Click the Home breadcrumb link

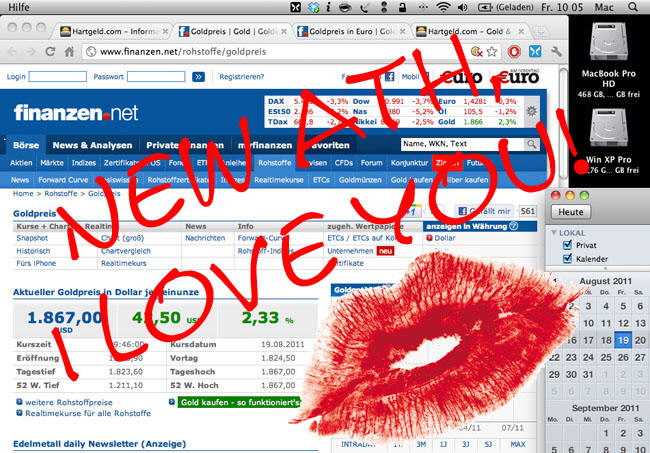pyautogui.click(x=23, y=194)
